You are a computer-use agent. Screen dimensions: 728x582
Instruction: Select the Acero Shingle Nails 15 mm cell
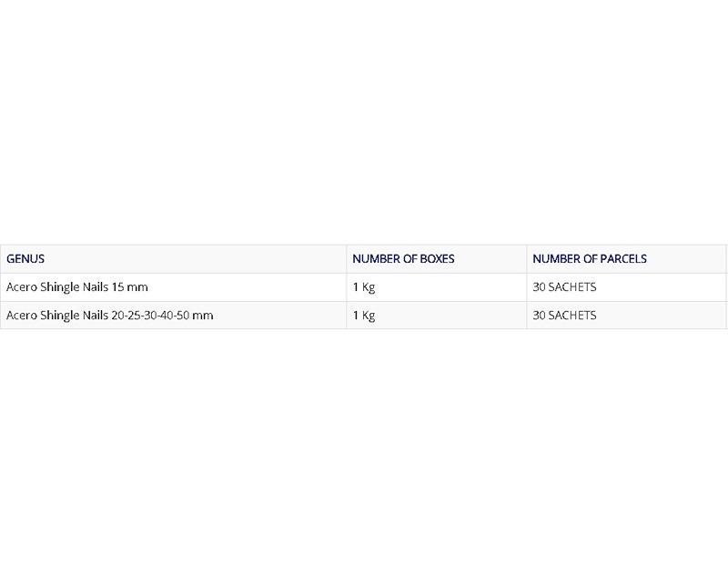[x=173, y=287]
